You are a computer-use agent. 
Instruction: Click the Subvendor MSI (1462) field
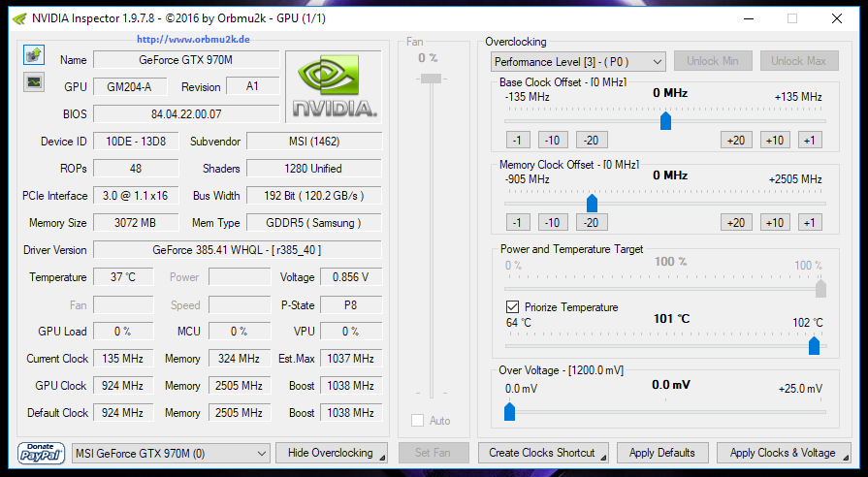click(314, 142)
